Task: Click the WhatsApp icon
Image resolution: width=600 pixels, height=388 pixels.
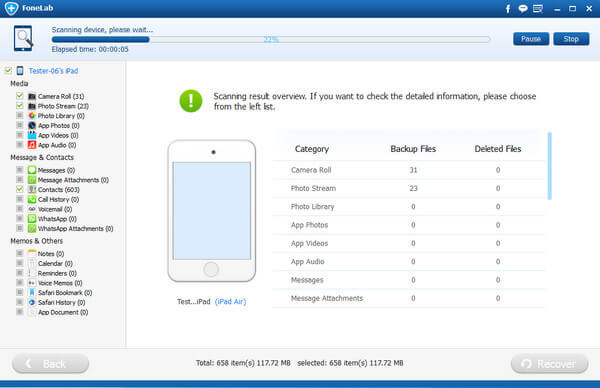Action: pos(32,219)
